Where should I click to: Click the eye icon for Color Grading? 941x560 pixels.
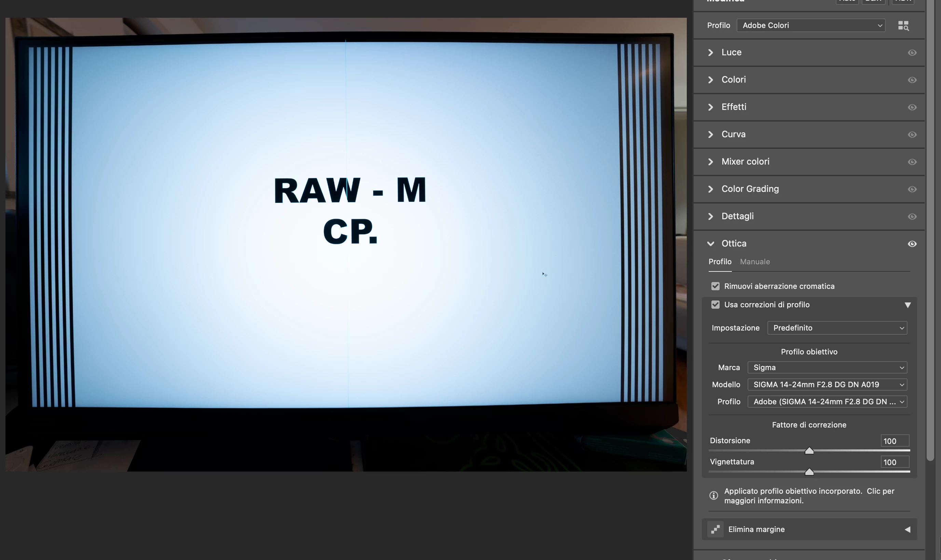tap(912, 190)
